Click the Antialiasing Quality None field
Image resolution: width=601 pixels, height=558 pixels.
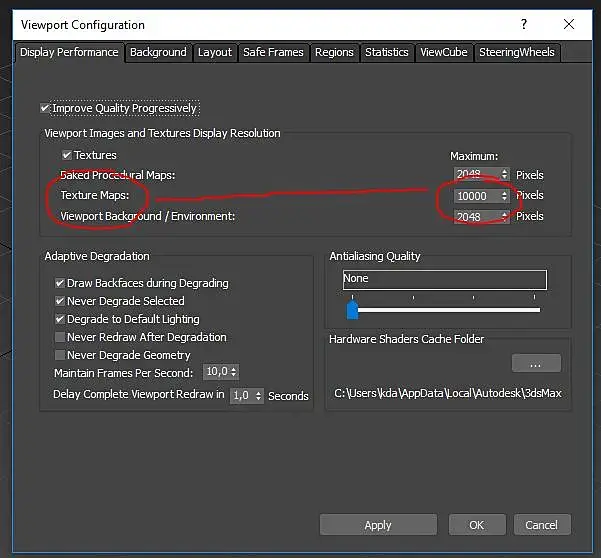coord(445,279)
